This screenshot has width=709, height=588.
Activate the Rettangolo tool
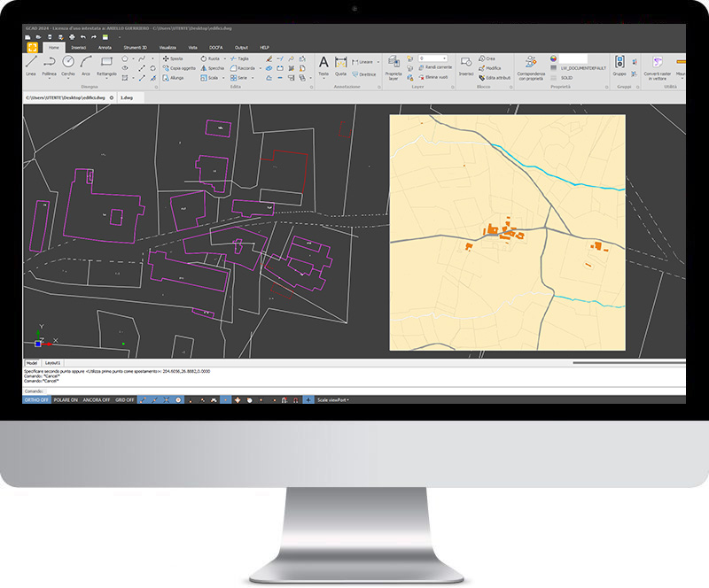105,63
